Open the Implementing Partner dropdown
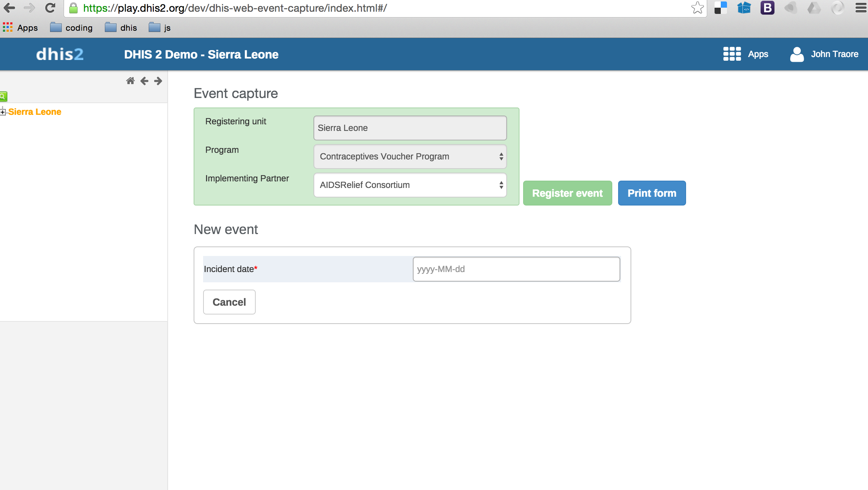This screenshot has width=868, height=490. [410, 185]
